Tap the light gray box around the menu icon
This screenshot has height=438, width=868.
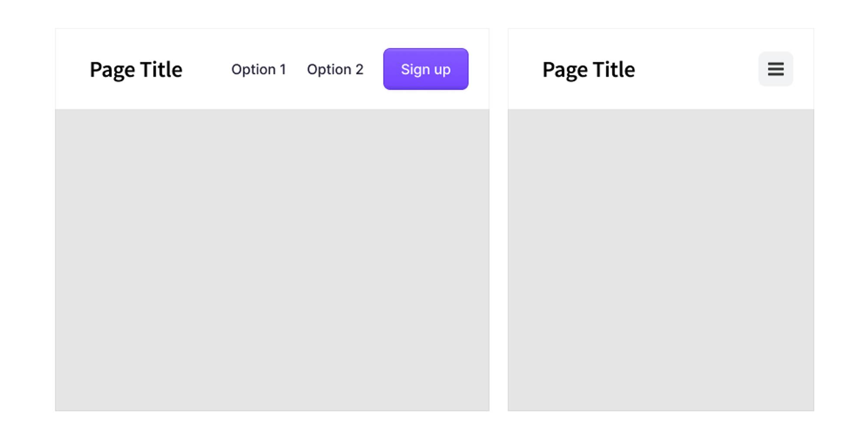pos(776,69)
